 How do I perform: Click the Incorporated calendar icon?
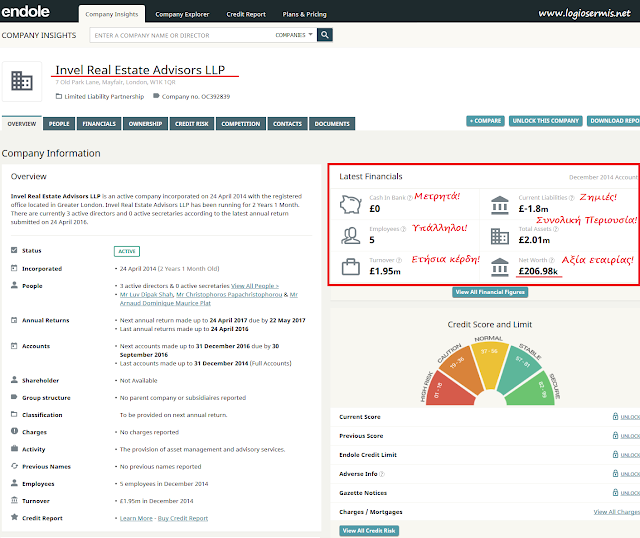(14, 268)
